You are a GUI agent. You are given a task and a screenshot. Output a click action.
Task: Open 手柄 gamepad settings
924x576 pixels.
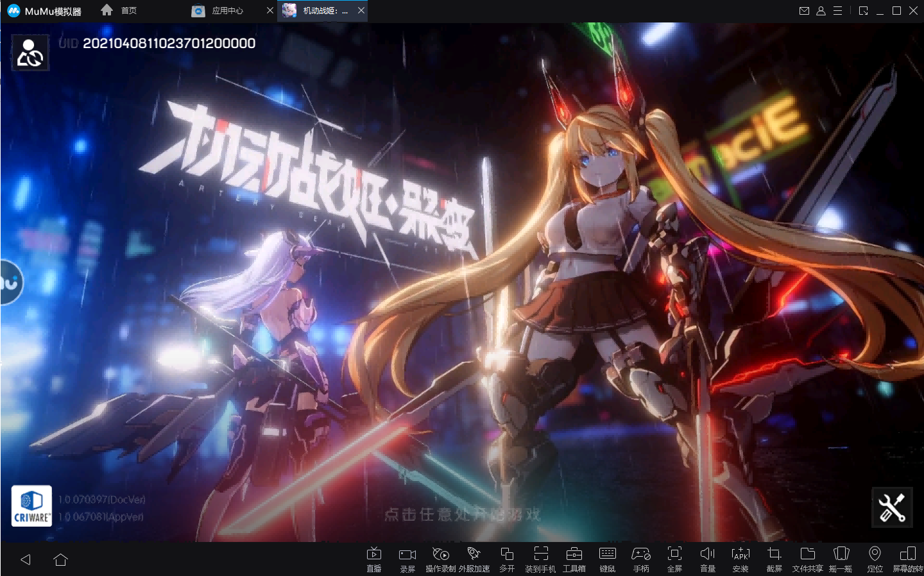click(x=641, y=559)
